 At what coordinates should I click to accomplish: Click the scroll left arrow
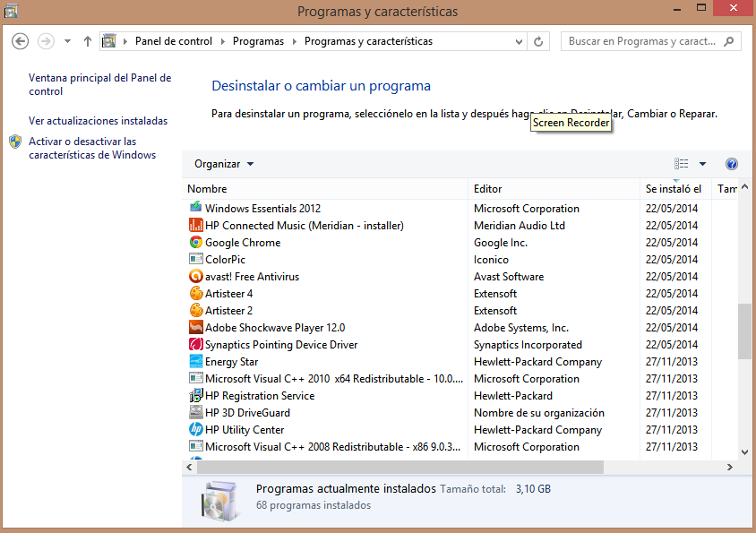[190, 467]
